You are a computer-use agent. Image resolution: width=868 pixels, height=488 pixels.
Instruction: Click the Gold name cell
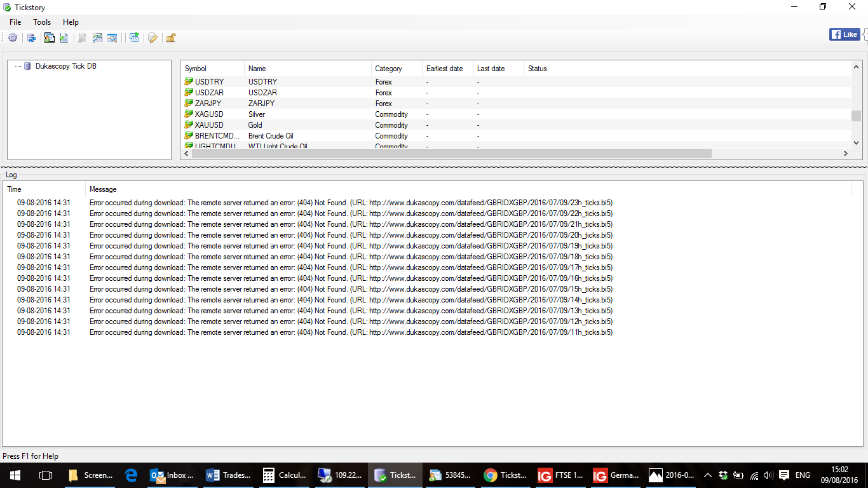255,125
